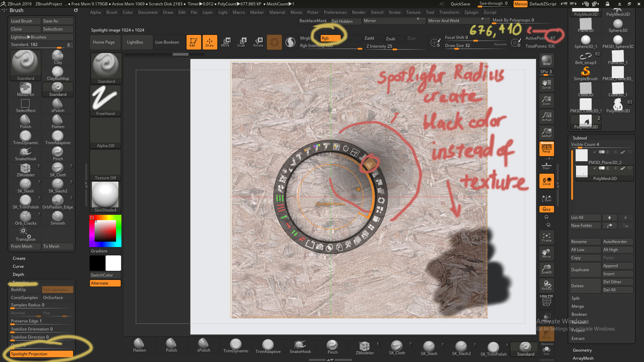This screenshot has height=362, width=644.
Task: Expand the Depth brush section
Action: [x=18, y=275]
